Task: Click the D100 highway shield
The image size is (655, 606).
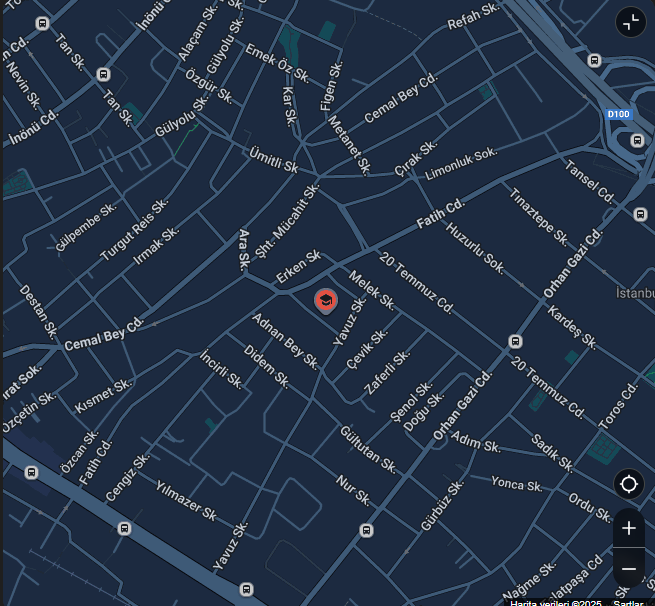Action: coord(618,114)
